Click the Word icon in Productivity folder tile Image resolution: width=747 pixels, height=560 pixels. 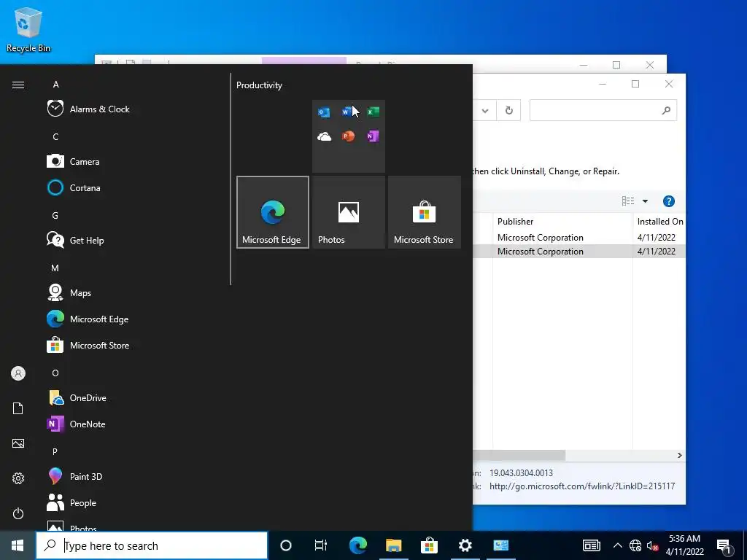348,112
